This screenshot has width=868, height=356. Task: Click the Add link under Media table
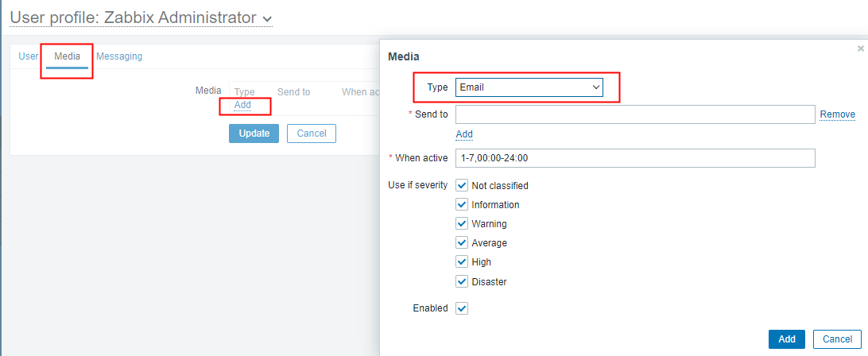click(242, 105)
